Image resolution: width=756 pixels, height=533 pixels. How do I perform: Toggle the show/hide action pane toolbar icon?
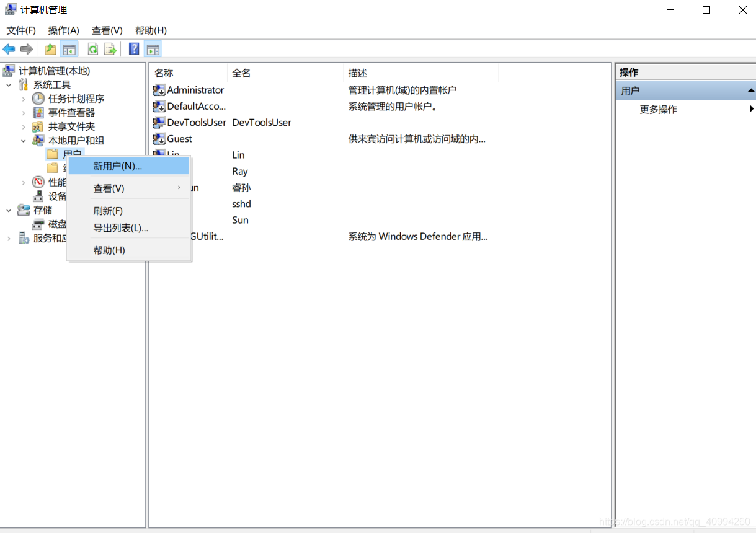[x=153, y=49]
